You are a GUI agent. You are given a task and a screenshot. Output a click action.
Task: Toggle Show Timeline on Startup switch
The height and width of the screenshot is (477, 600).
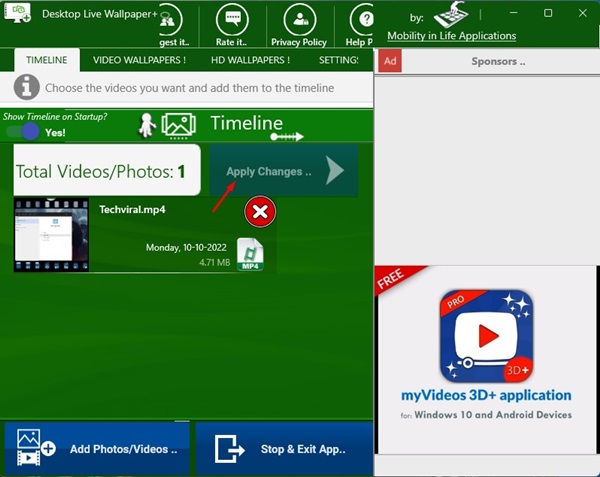point(23,132)
